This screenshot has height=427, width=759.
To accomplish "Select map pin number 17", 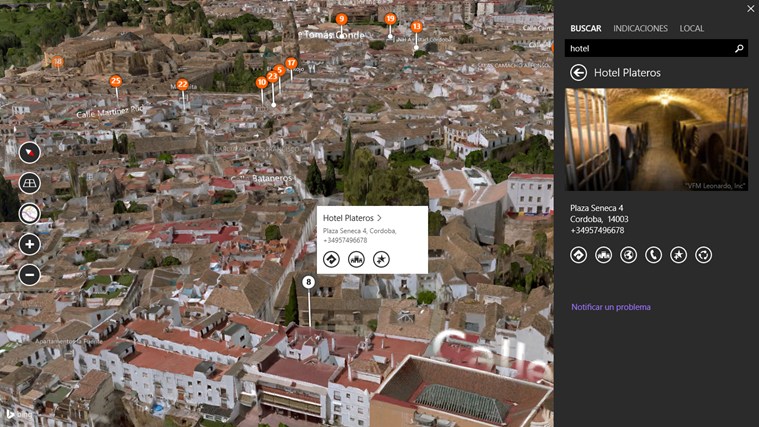I will point(291,63).
